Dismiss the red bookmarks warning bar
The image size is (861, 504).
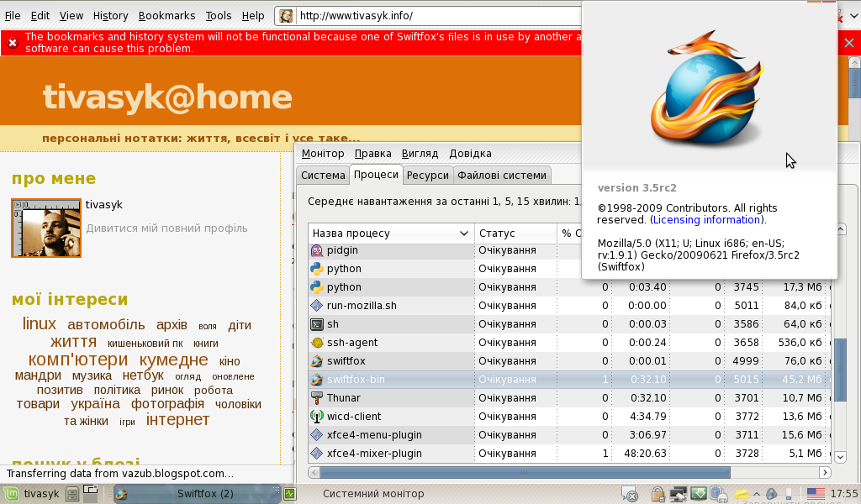coord(849,43)
